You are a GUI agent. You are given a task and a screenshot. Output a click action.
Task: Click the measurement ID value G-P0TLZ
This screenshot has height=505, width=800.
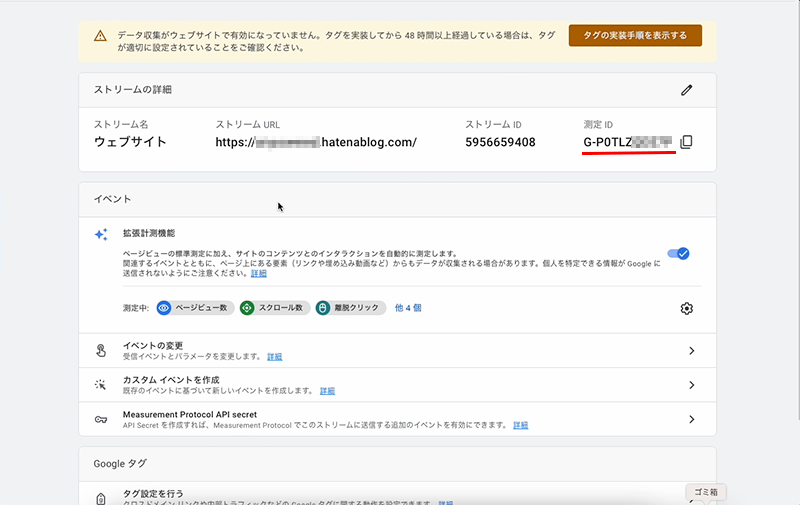click(628, 142)
